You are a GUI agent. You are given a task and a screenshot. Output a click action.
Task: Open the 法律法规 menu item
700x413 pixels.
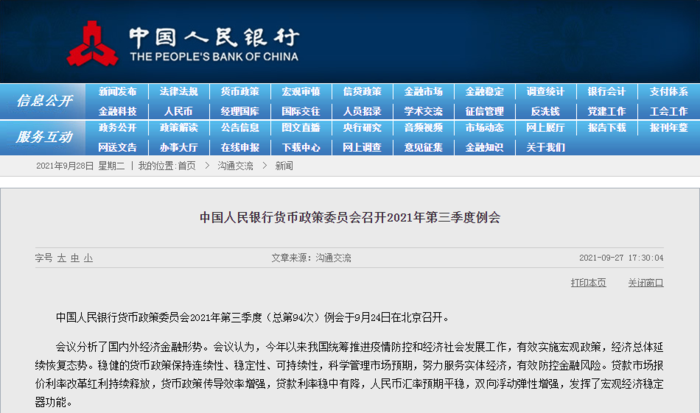[x=179, y=92]
